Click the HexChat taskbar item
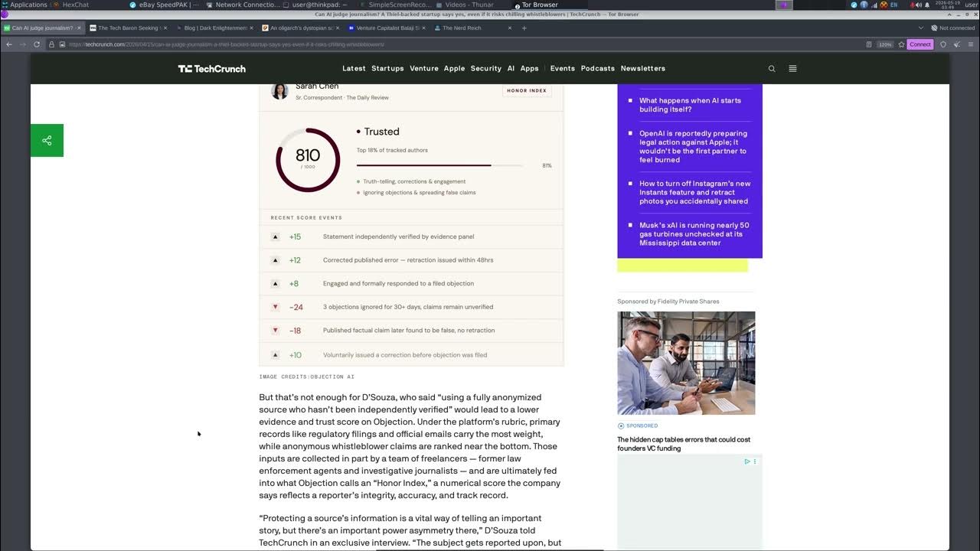Viewport: 980px width, 551px height. [70, 5]
